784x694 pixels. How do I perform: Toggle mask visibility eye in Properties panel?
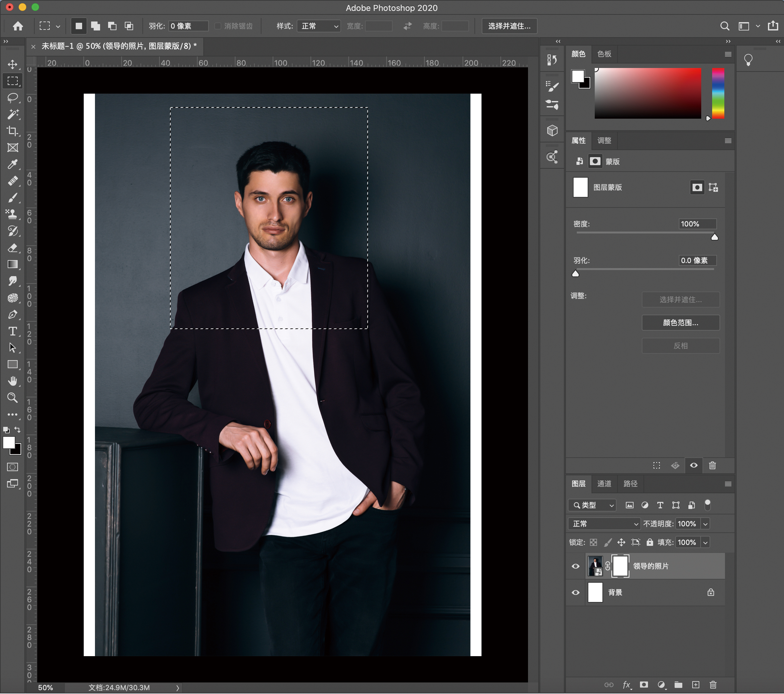point(694,465)
